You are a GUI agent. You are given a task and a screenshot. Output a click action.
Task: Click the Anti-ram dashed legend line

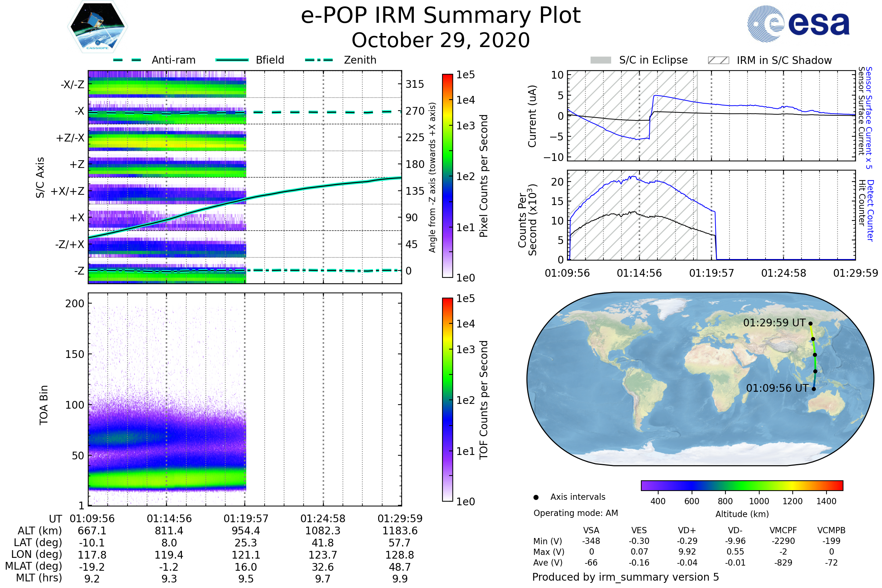point(127,60)
